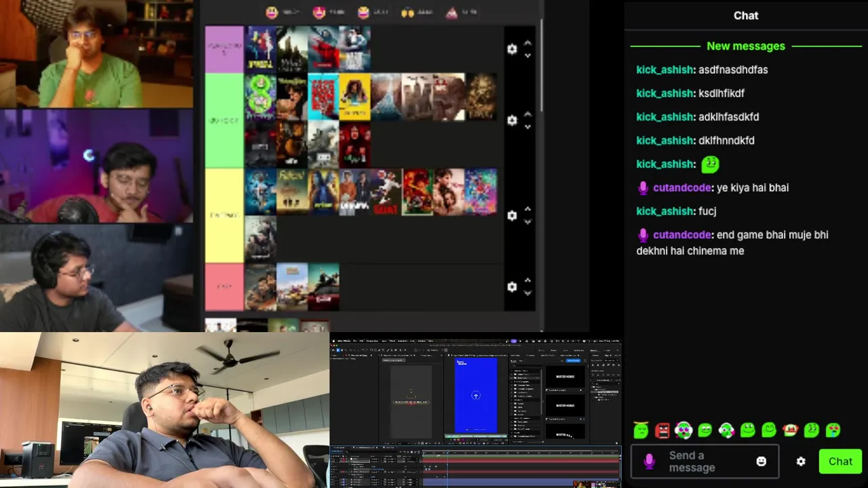The image size is (868, 488).
Task: Select the heart-eyes drooling green emote
Action: point(833,430)
